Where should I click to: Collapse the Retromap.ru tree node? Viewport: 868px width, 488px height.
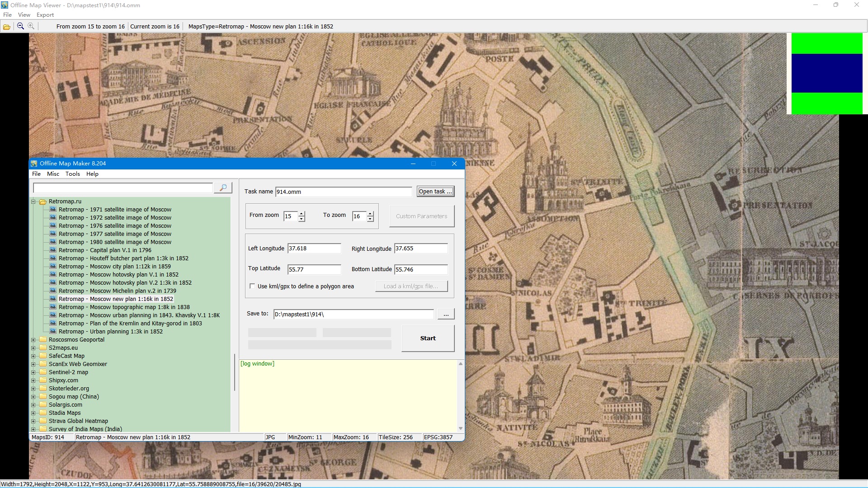(x=33, y=202)
